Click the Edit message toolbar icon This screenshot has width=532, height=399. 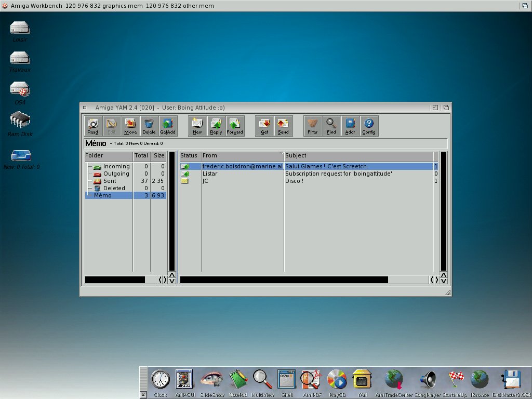click(x=111, y=126)
